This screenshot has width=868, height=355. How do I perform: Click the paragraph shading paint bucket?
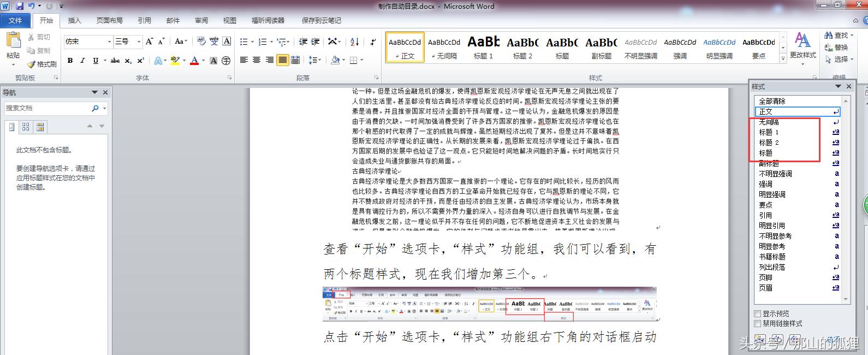click(x=335, y=60)
